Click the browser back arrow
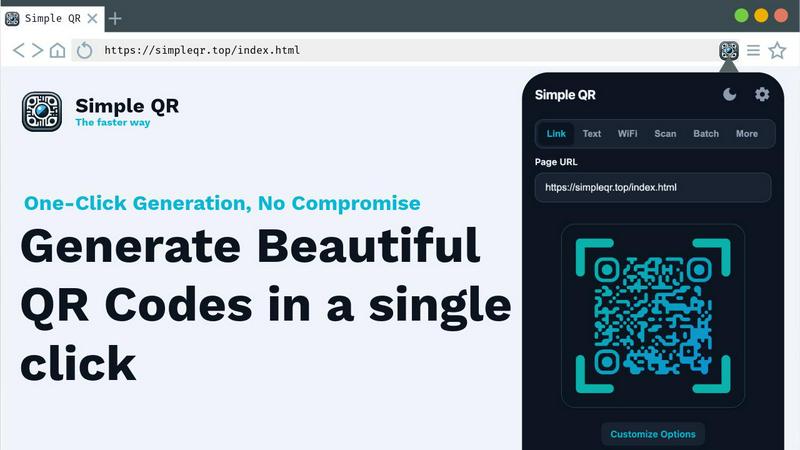 tap(18, 50)
